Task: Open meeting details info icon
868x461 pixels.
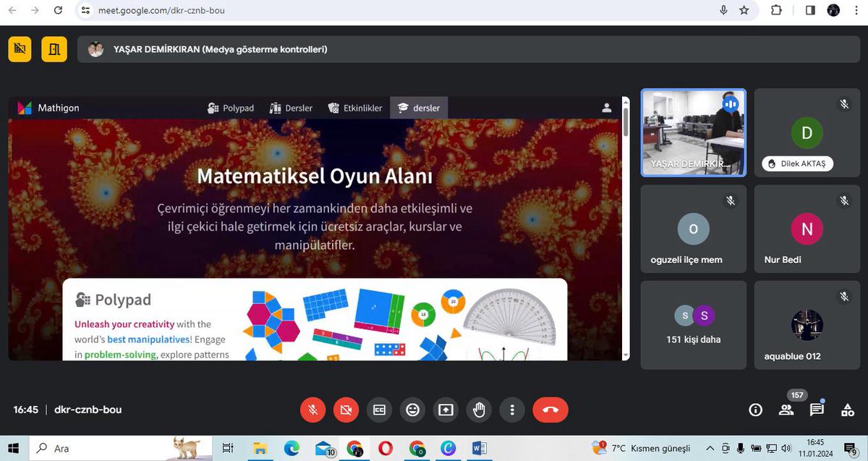Action: pos(756,410)
